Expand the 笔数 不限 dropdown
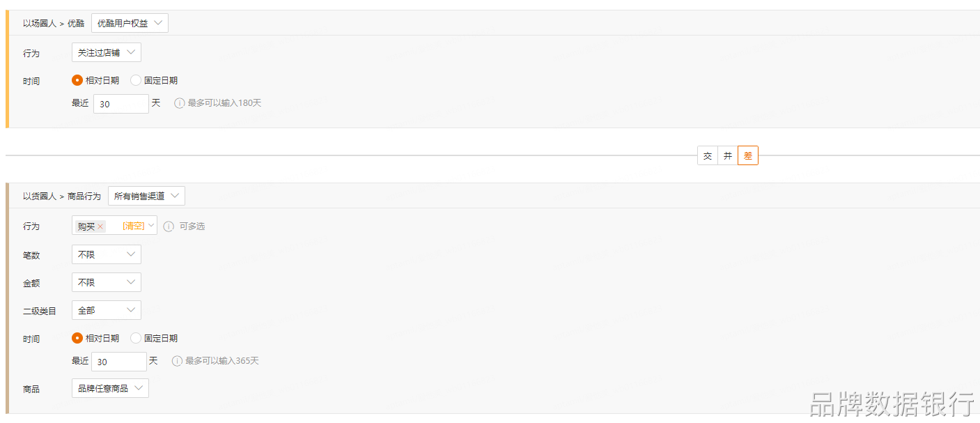980x423 pixels. pyautogui.click(x=107, y=254)
